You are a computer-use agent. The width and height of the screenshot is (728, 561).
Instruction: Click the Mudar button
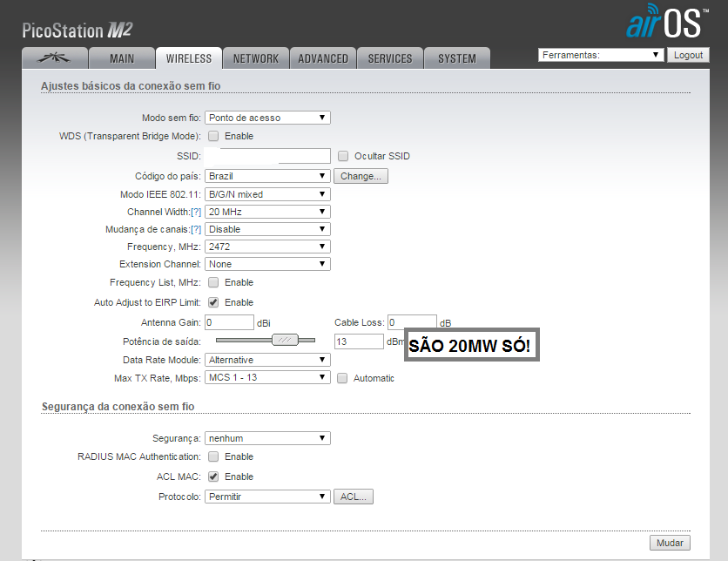670,543
